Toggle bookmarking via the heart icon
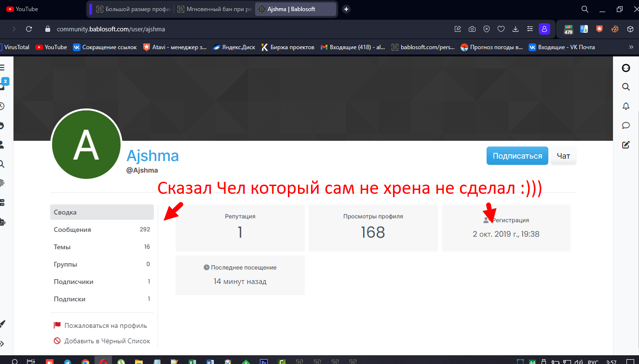Image resolution: width=639 pixels, height=364 pixels. pyautogui.click(x=501, y=29)
